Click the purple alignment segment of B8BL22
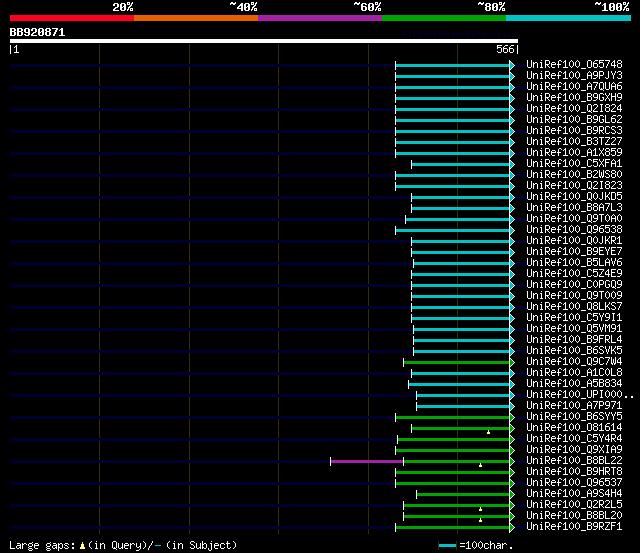The width and height of the screenshot is (640, 553). pos(367,462)
